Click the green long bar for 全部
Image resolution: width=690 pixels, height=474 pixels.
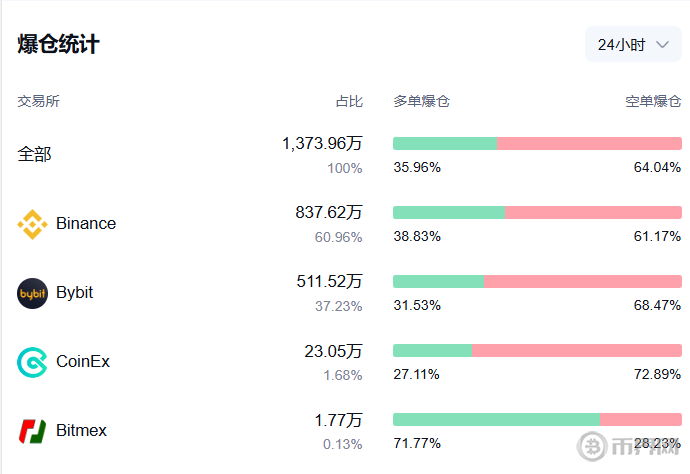445,143
